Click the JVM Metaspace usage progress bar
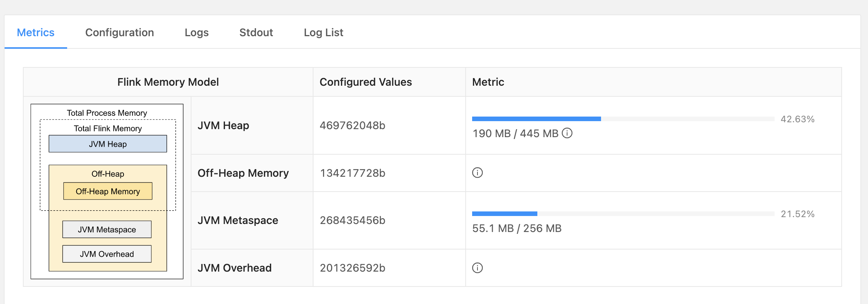 pyautogui.click(x=623, y=214)
